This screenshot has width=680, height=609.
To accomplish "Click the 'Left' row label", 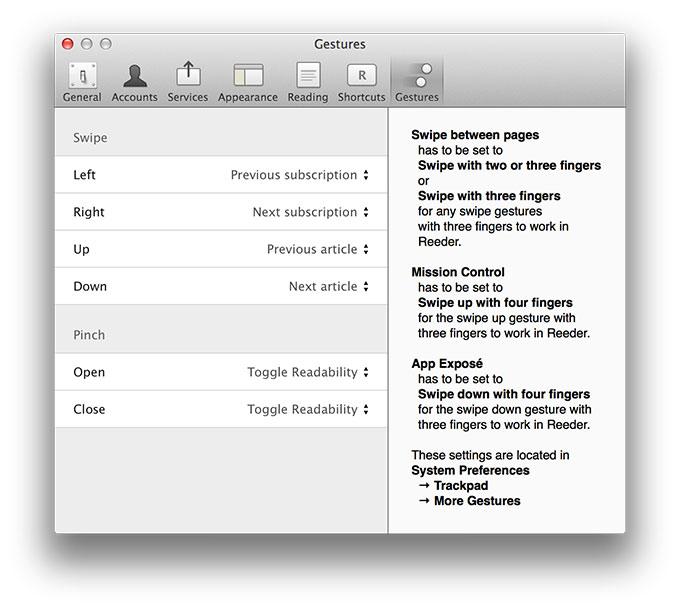I will [84, 175].
